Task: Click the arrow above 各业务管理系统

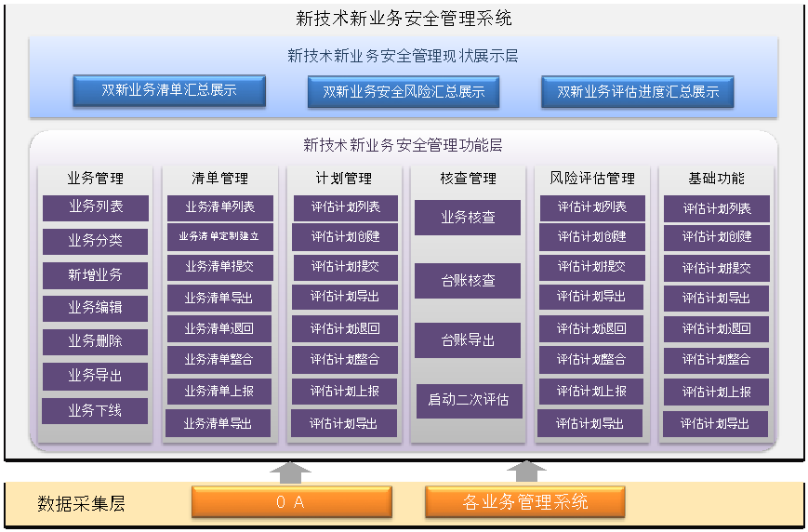Action: coord(526,472)
